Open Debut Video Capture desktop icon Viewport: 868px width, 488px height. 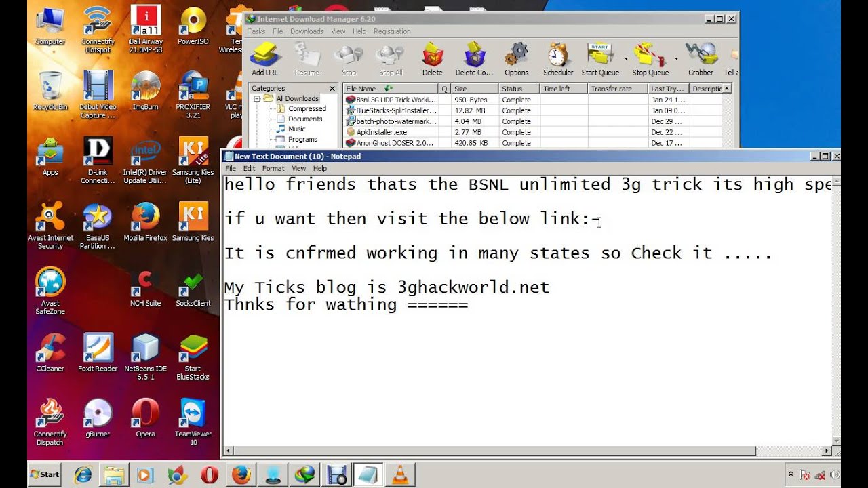[98, 95]
